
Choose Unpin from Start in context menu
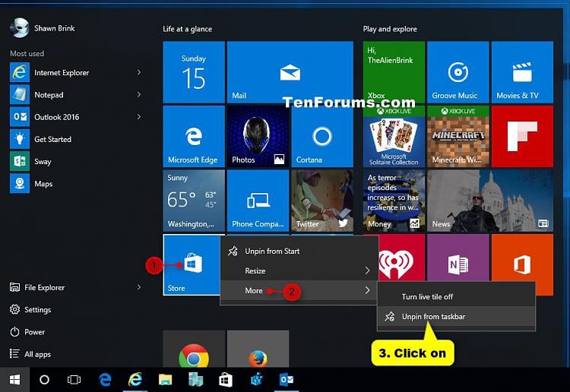pos(299,251)
